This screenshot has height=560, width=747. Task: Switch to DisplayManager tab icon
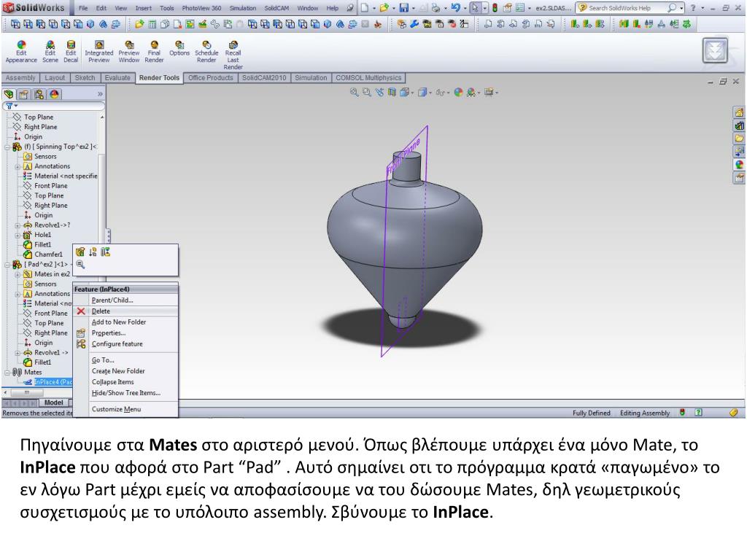coord(54,94)
